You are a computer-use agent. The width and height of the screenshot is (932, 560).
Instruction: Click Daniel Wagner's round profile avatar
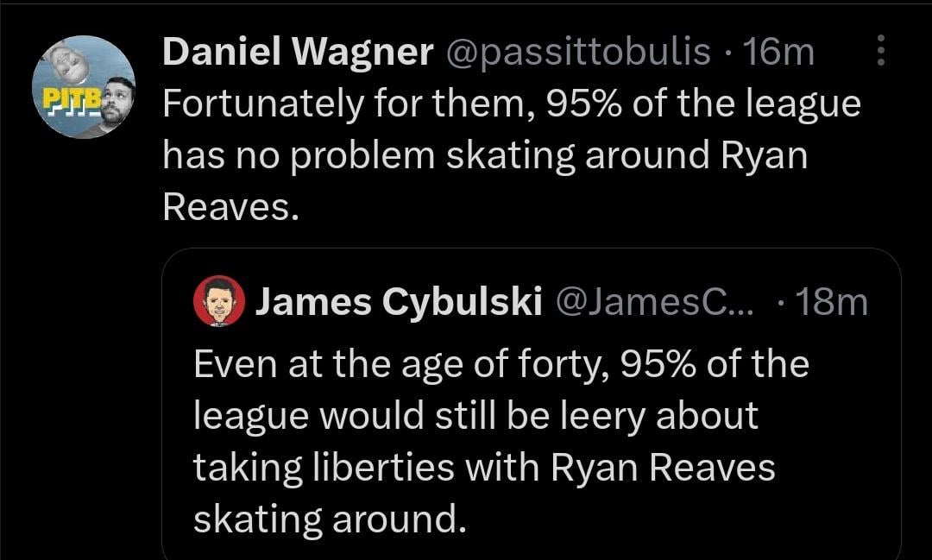coord(84,87)
